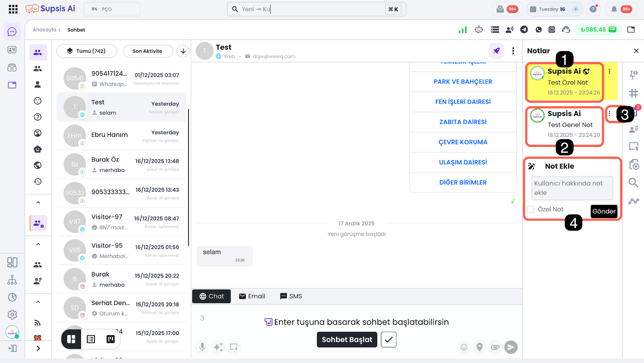Image resolution: width=644 pixels, height=363 pixels.
Task: Switch to the SMS tab
Action: pos(291,296)
